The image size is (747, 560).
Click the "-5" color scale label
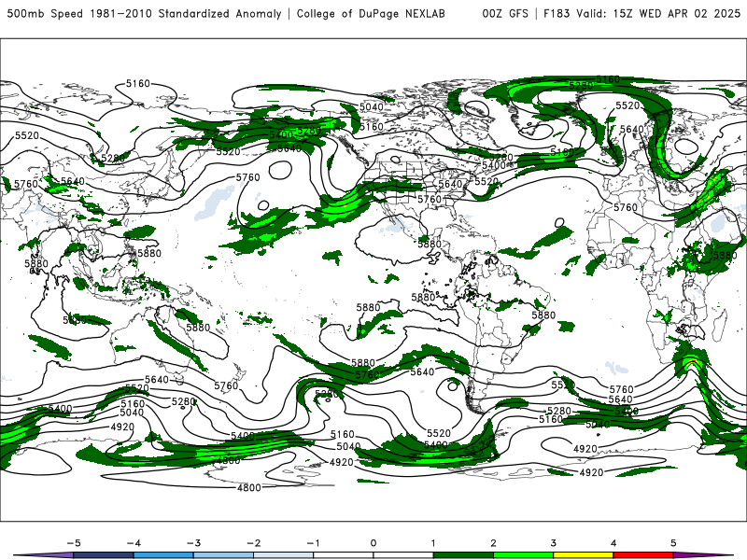pos(74,543)
